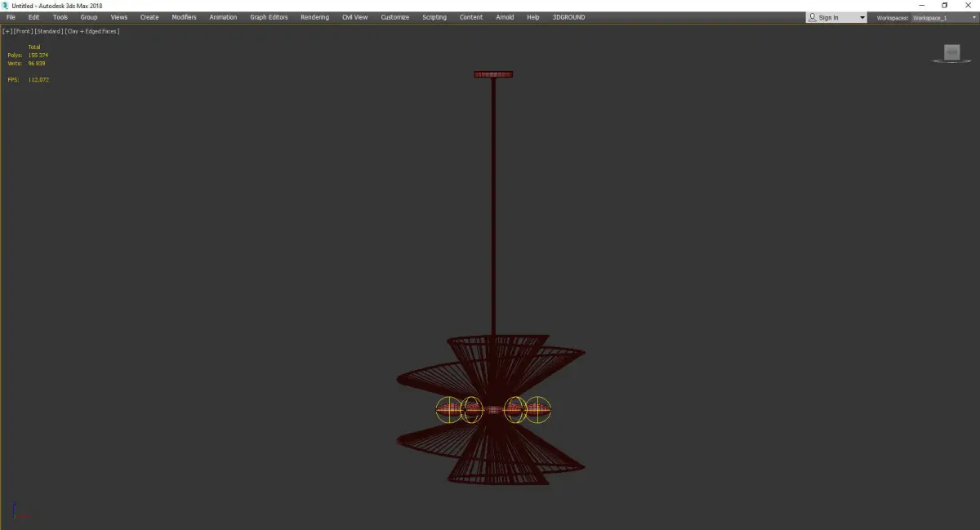The width and height of the screenshot is (980, 530).
Task: Open the Create menu
Action: [149, 17]
